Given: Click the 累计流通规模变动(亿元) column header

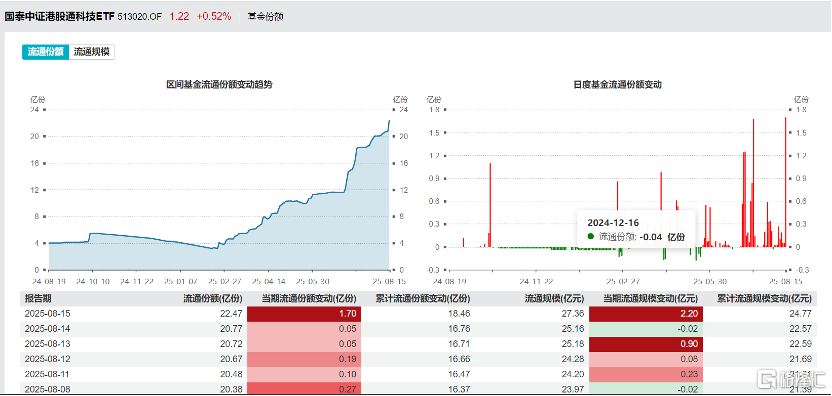Looking at the screenshot, I should [764, 299].
